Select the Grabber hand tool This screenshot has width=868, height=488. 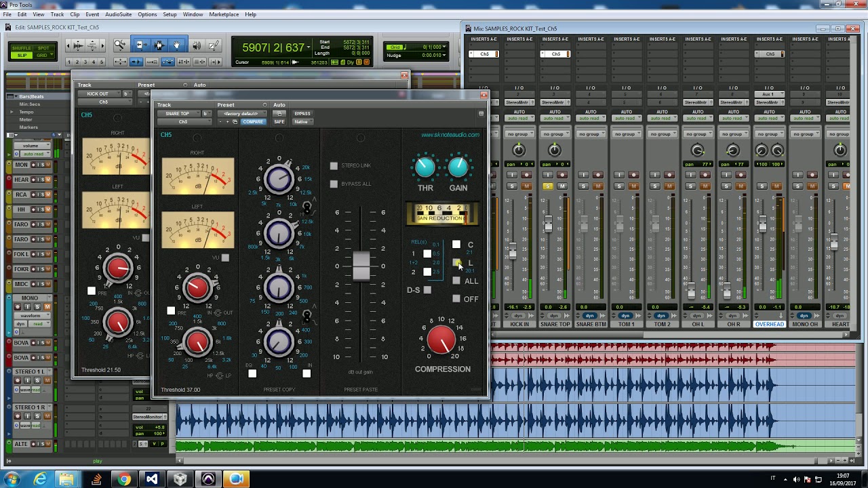point(177,45)
